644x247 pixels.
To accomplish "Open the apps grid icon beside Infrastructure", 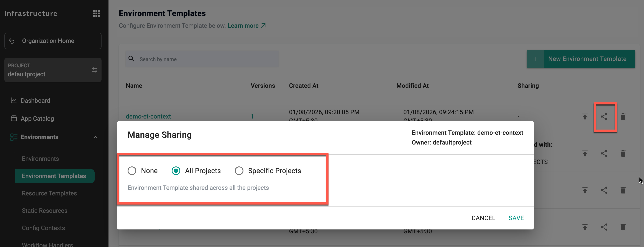I will 96,13.
